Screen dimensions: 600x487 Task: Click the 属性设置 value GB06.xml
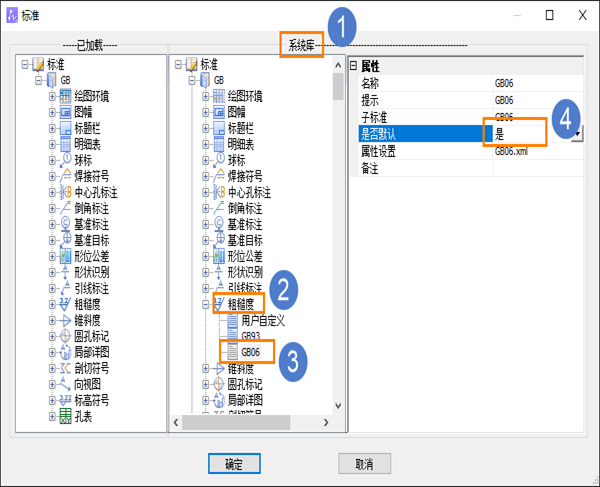coord(511,151)
